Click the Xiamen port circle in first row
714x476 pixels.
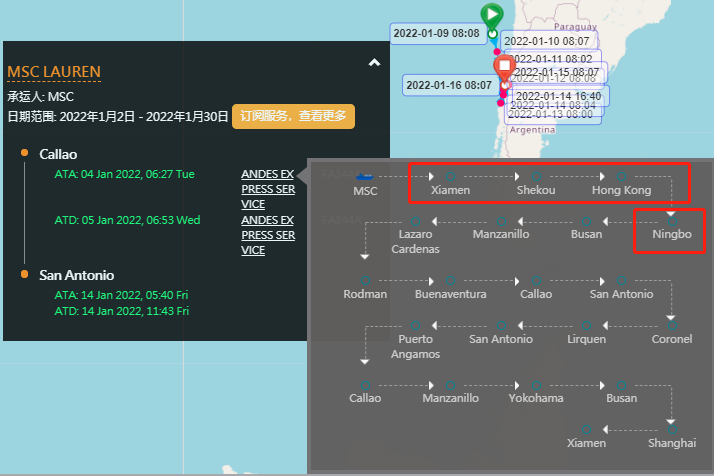450,176
